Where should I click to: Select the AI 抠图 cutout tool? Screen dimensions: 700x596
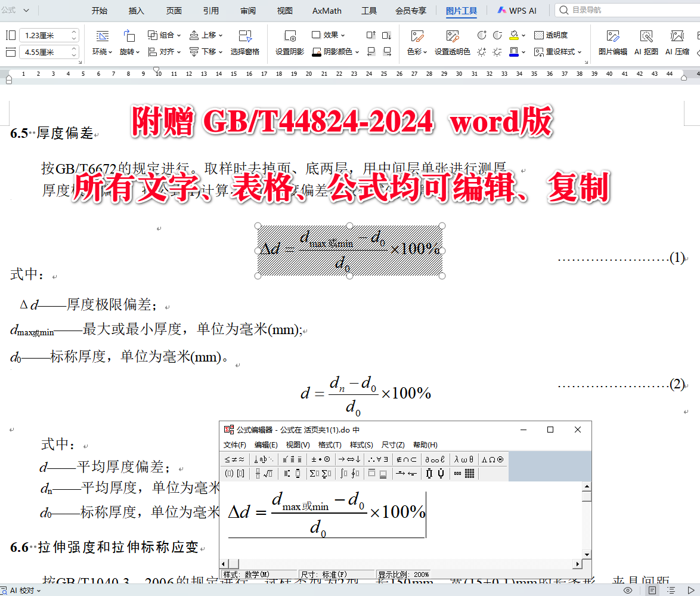point(646,43)
